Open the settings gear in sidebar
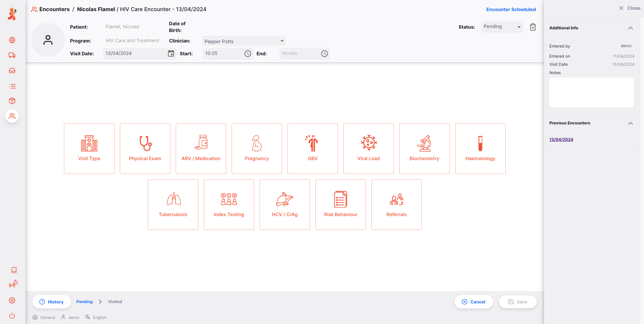Image resolution: width=644 pixels, height=324 pixels. coord(12,300)
